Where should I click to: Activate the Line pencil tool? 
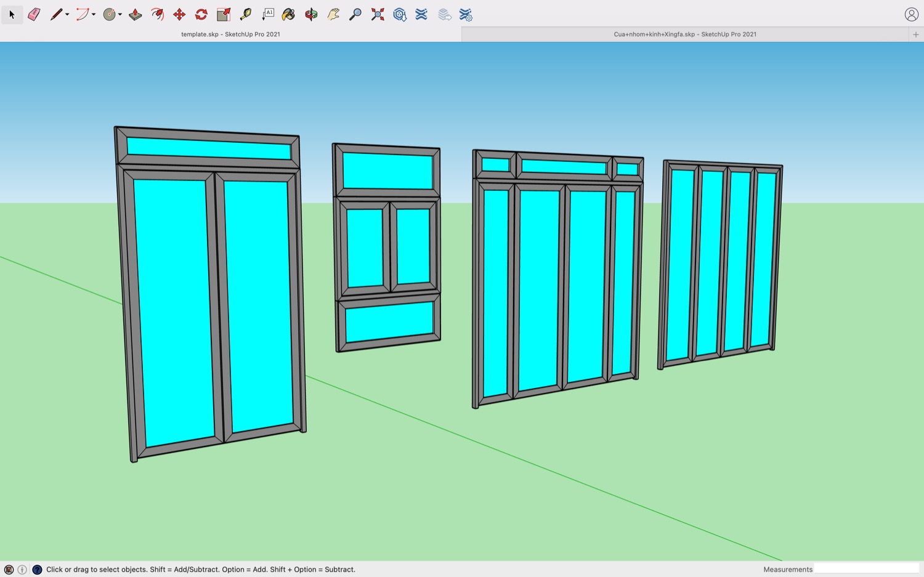tap(55, 14)
